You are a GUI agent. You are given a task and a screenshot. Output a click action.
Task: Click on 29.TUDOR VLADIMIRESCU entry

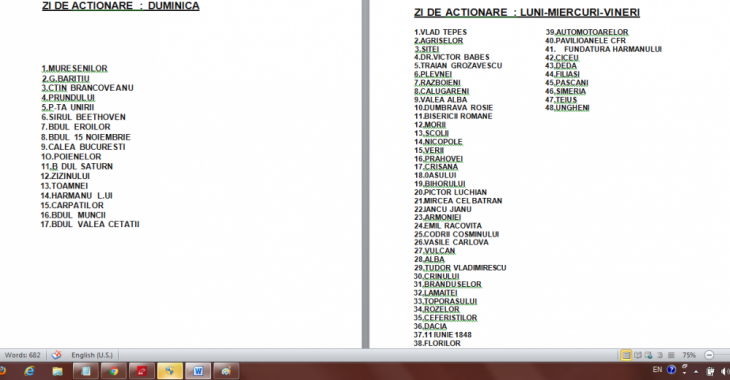460,268
